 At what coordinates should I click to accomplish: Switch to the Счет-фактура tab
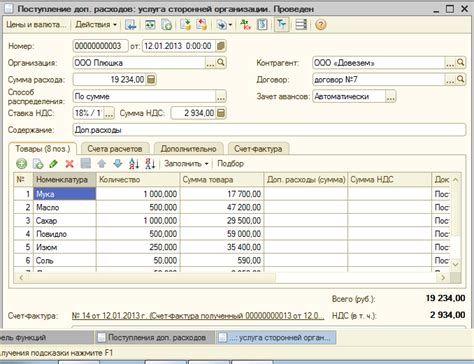(x=258, y=149)
